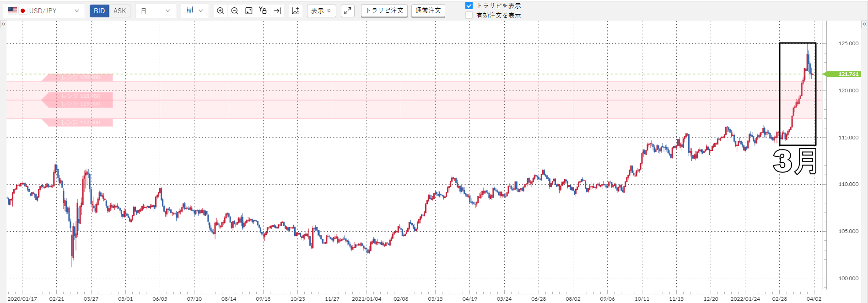This screenshot has height=303, width=868.
Task: Switch price to ASK
Action: click(x=120, y=11)
